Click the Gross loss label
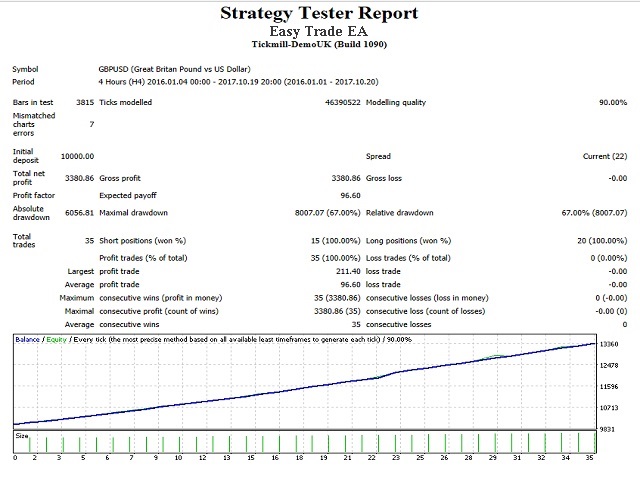The height and width of the screenshot is (480, 640). pos(384,178)
